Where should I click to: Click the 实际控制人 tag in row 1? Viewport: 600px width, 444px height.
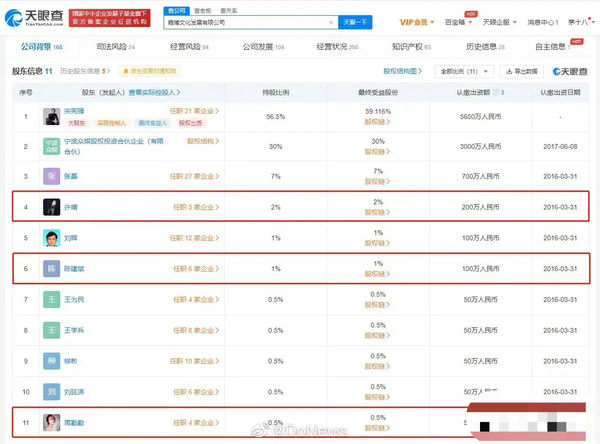pyautogui.click(x=111, y=123)
